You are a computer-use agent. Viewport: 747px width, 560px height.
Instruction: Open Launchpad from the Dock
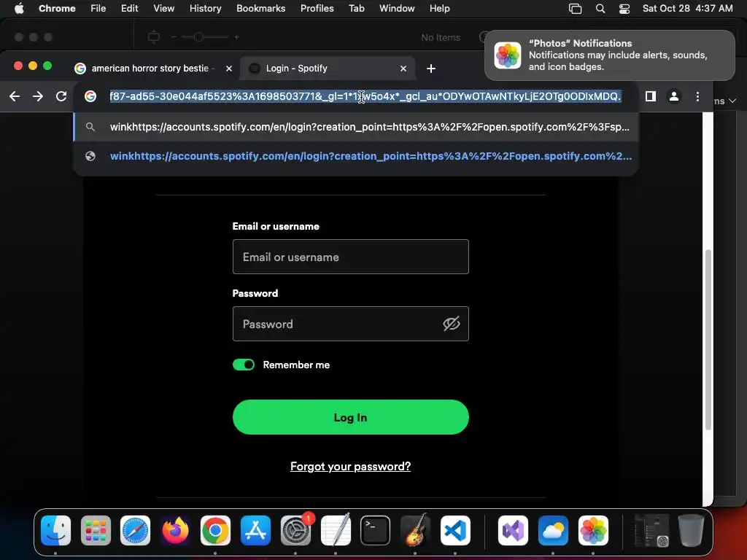(96, 531)
